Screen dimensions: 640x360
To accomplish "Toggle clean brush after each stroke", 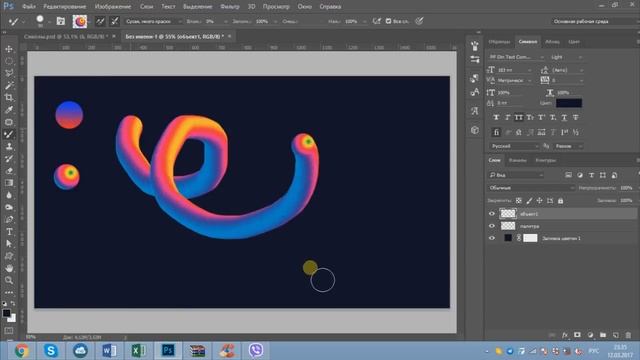I will pos(115,21).
